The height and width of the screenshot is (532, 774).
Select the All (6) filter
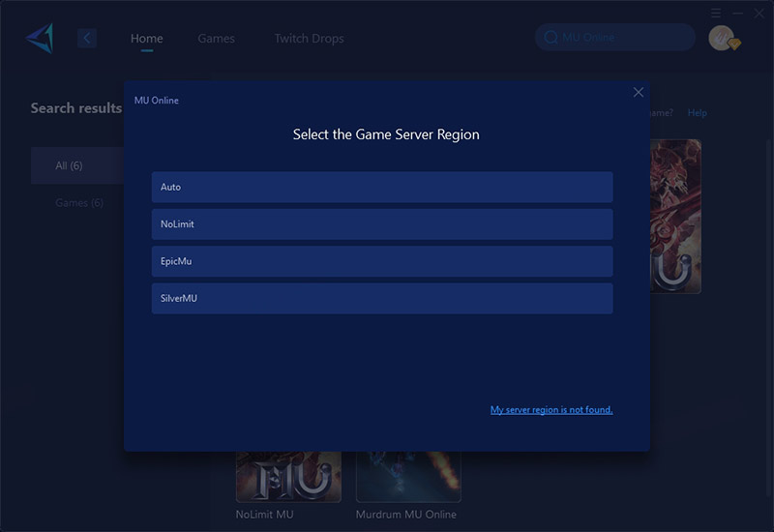[77, 165]
